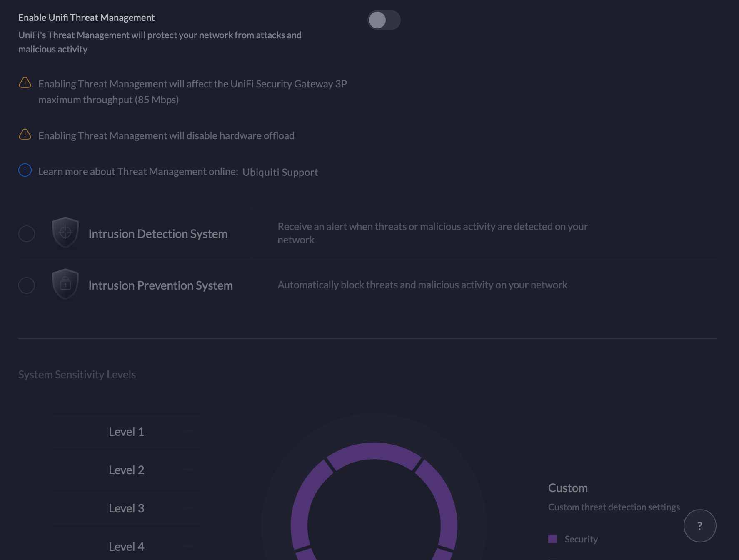Screen dimensions: 739x560
Task: Click the blue info circle icon
Action: [x=25, y=170]
